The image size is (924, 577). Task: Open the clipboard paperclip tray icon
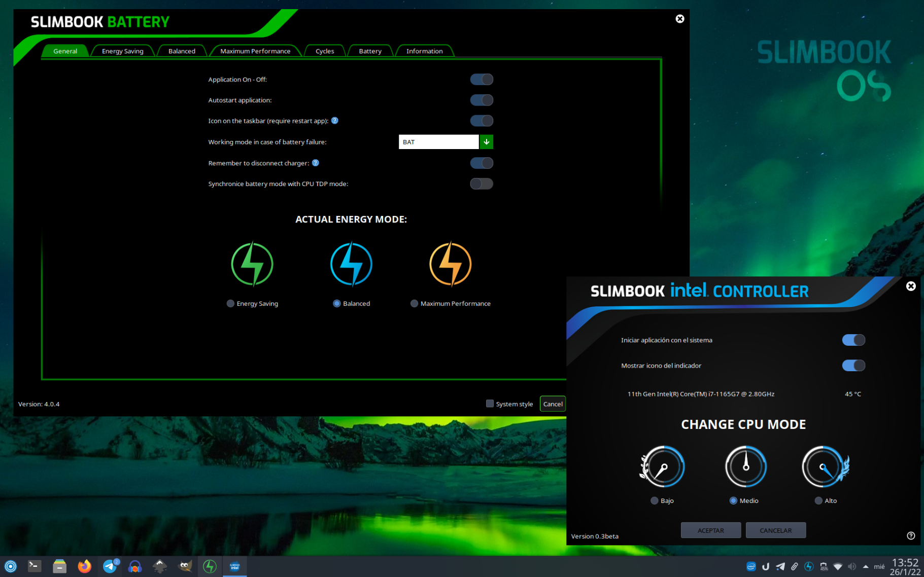point(795,566)
